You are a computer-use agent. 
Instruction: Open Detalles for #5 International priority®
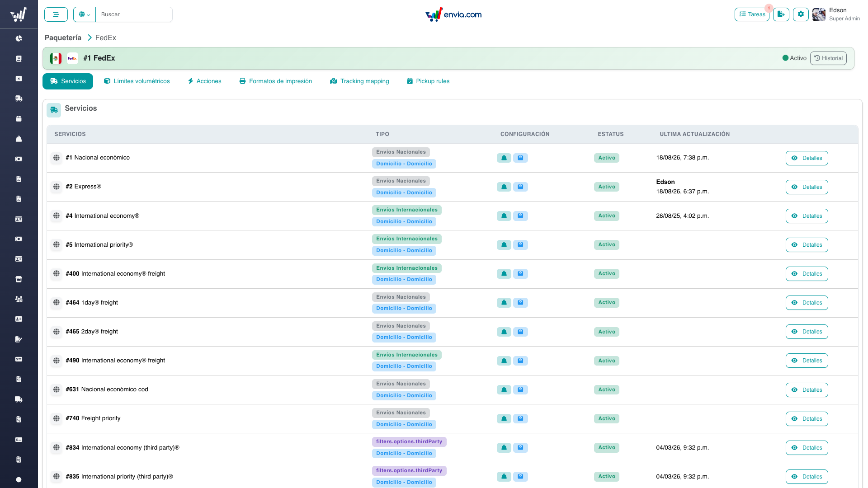[x=807, y=245]
